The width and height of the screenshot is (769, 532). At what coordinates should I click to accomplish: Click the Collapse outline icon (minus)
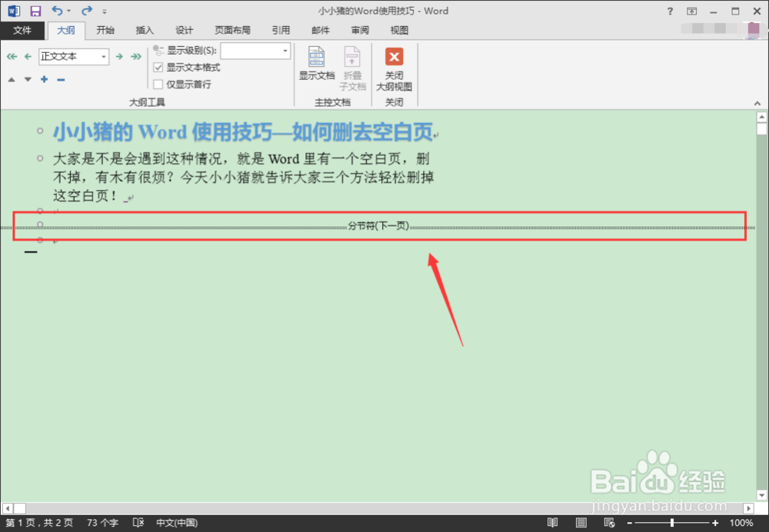61,79
